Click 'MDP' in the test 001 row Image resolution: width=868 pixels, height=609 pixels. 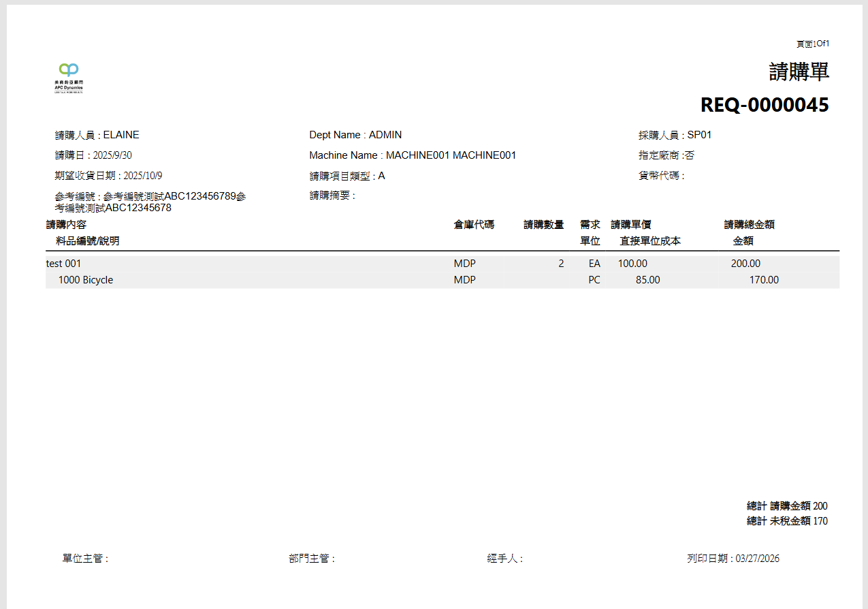465,264
